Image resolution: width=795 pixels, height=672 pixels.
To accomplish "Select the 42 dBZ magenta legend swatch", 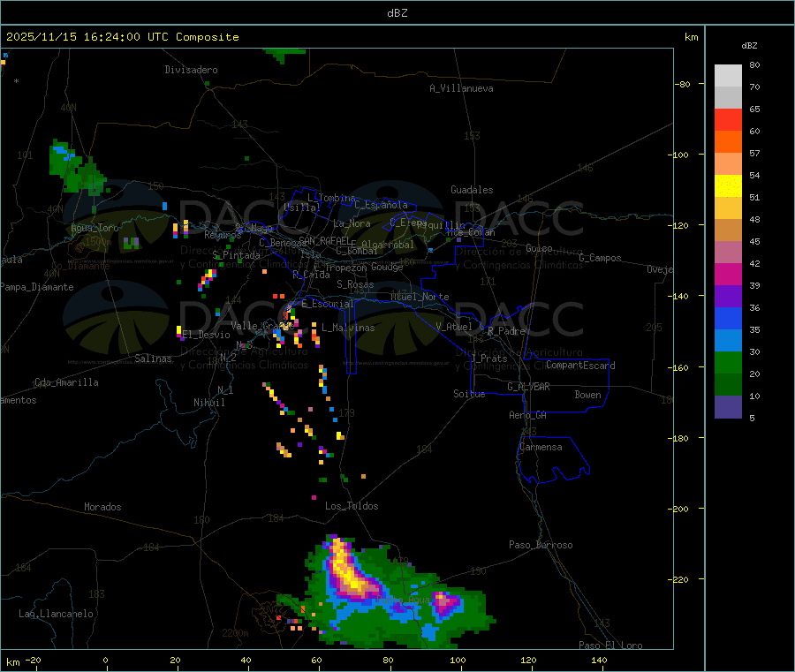I will pos(728,274).
